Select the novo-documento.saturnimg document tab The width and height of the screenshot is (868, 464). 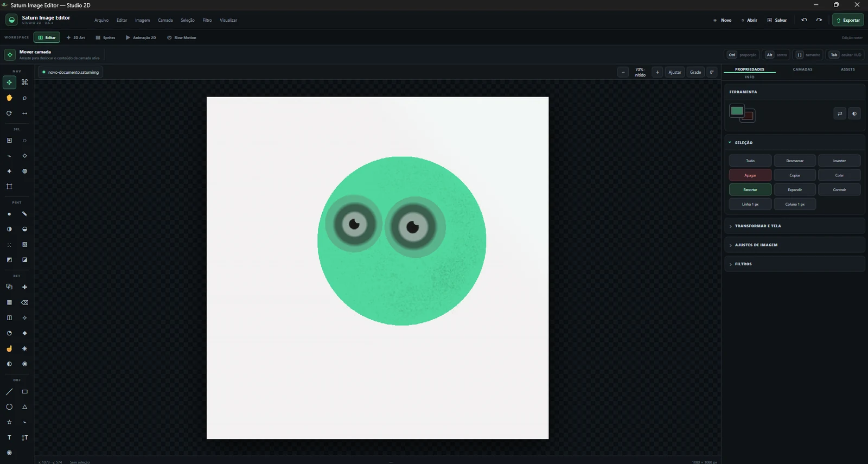(71, 72)
